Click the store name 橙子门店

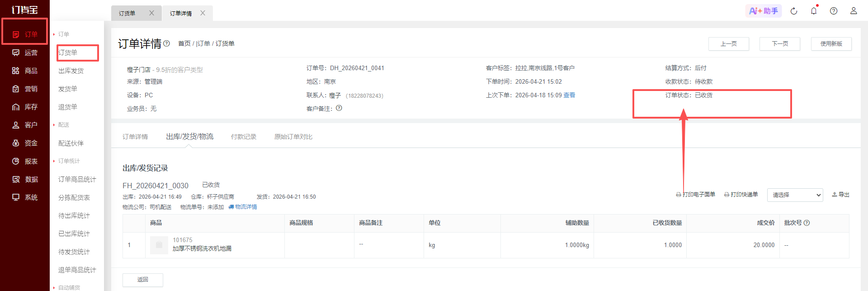[x=139, y=70]
